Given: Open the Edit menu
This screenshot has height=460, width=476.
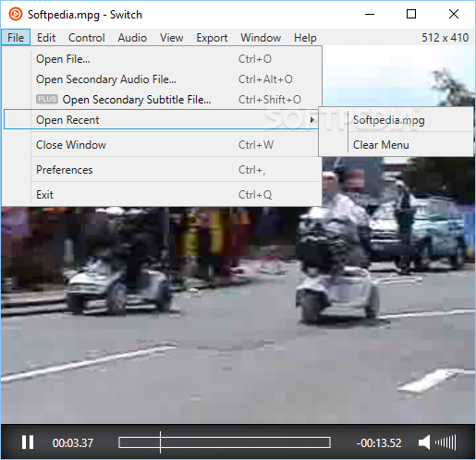Looking at the screenshot, I should tap(46, 38).
